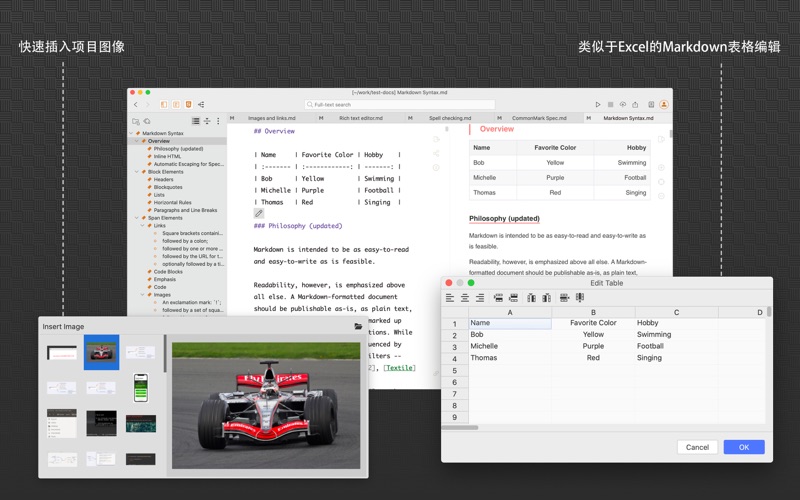Screen dimensions: 800x500
Task: Switch to the Spell checking.md tab
Action: click(x=449, y=118)
